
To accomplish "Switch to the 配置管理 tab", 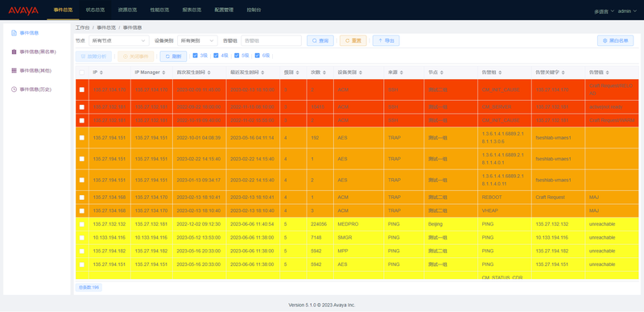I will [224, 10].
